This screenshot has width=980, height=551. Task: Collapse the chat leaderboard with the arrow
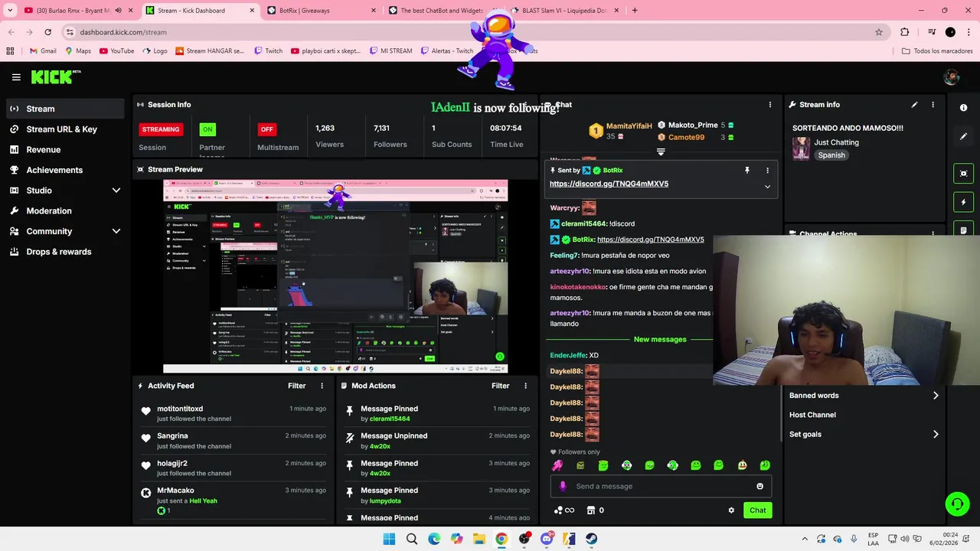point(661,152)
